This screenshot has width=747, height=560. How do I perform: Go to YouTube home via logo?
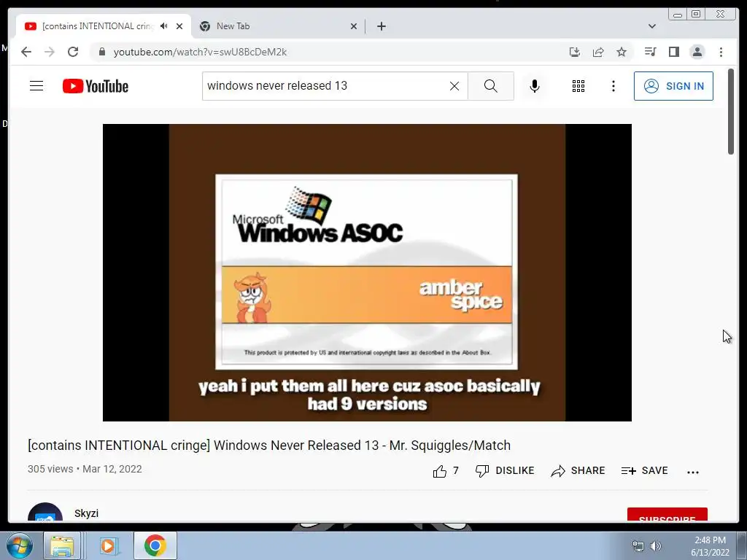click(x=96, y=86)
